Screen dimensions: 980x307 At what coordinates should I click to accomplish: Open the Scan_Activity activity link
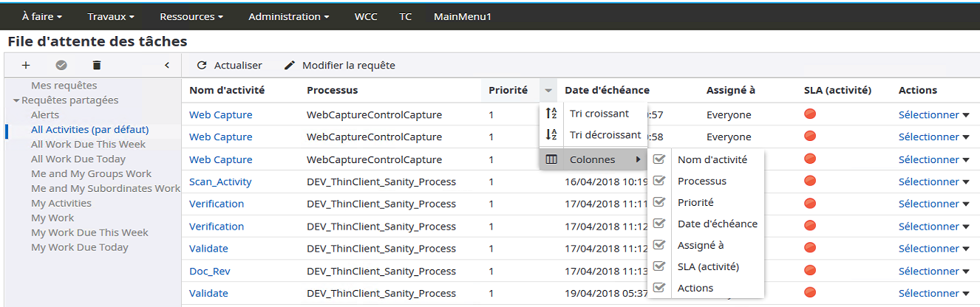point(220,182)
